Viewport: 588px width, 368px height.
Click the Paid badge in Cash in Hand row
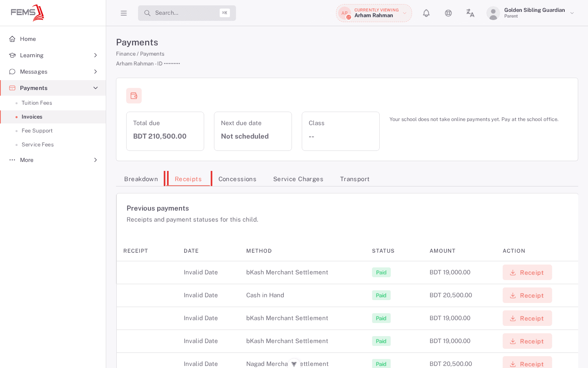point(381,295)
